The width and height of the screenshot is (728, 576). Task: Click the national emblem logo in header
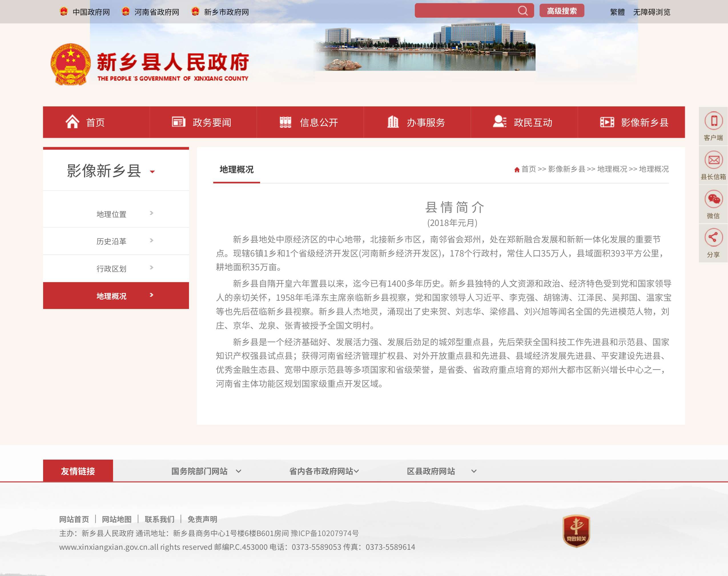pyautogui.click(x=71, y=64)
